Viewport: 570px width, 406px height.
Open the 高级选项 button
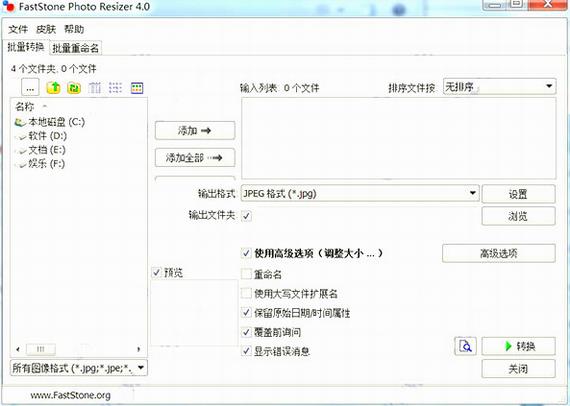(499, 253)
